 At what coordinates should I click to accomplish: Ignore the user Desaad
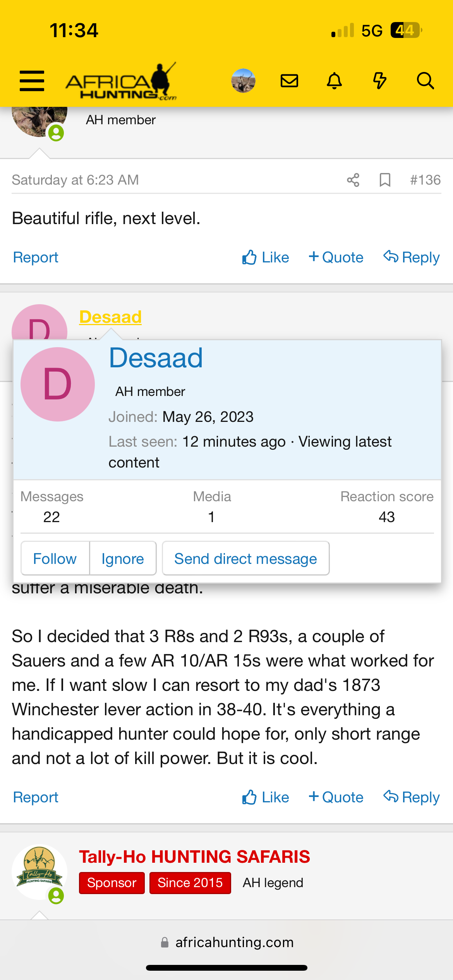point(123,559)
